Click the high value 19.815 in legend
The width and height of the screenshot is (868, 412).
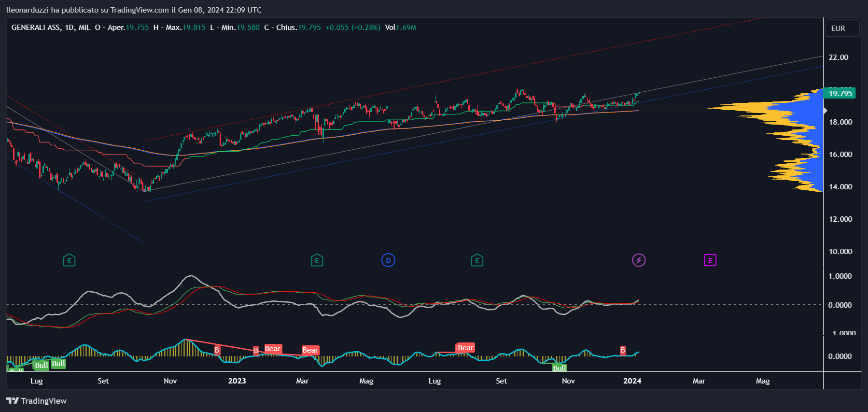pos(194,28)
